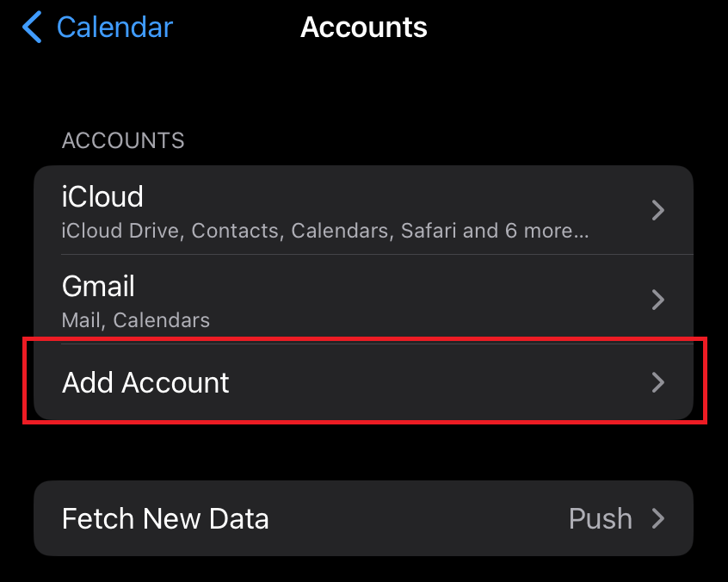Viewport: 728px width, 582px height.
Task: Click the "Mail, Calendars" subtitle under Gmail
Action: click(136, 321)
